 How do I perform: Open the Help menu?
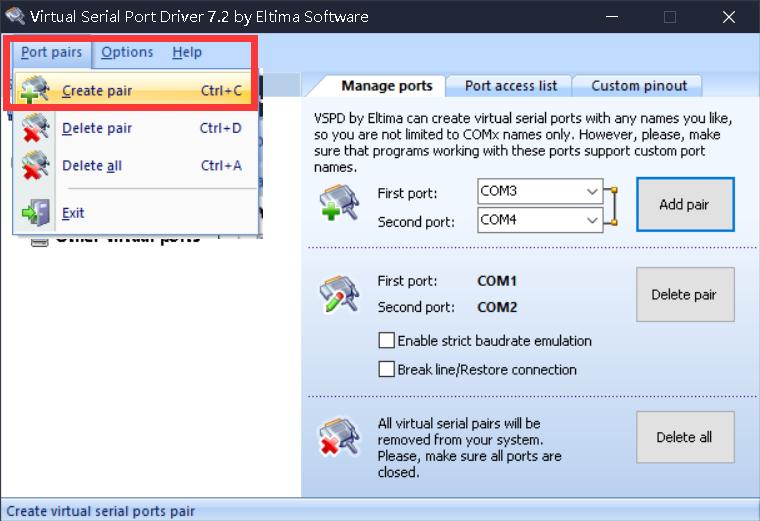(x=187, y=52)
